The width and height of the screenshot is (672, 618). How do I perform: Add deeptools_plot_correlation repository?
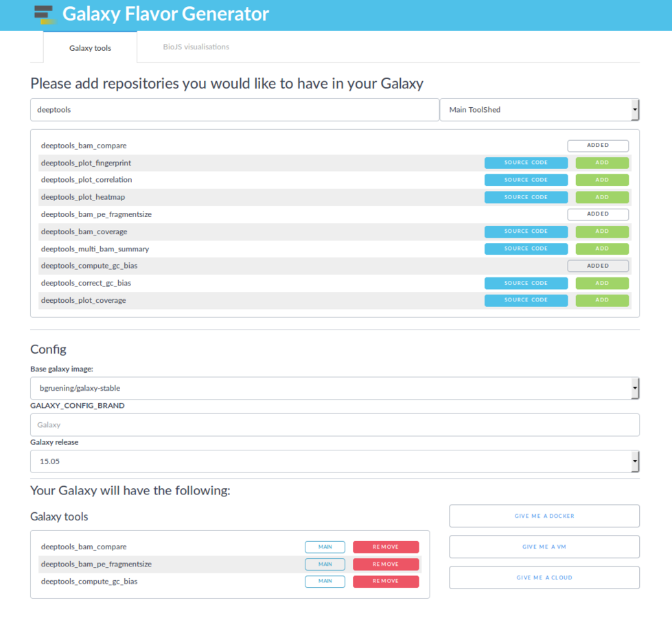coord(602,180)
